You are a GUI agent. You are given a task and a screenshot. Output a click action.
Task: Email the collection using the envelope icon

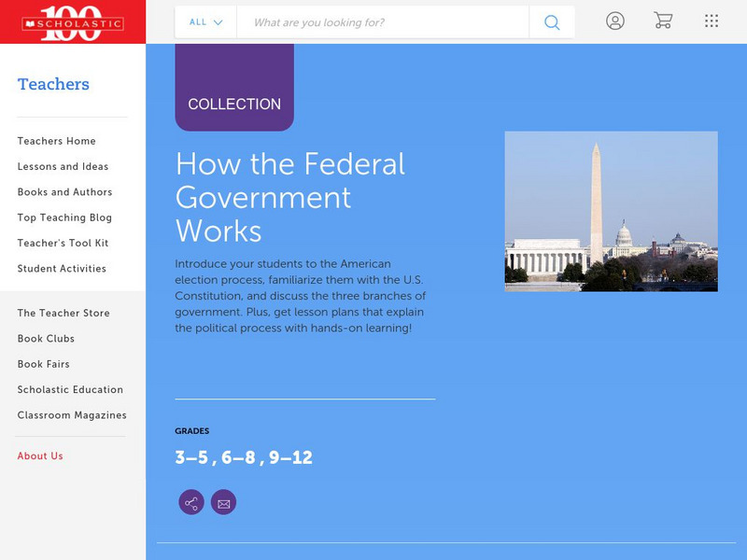pyautogui.click(x=224, y=502)
